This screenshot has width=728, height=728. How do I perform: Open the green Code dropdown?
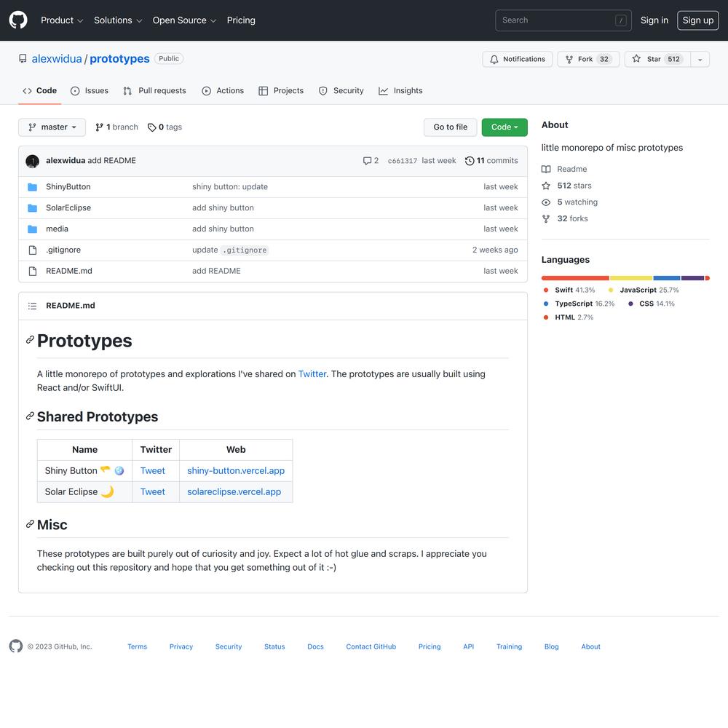click(x=505, y=127)
